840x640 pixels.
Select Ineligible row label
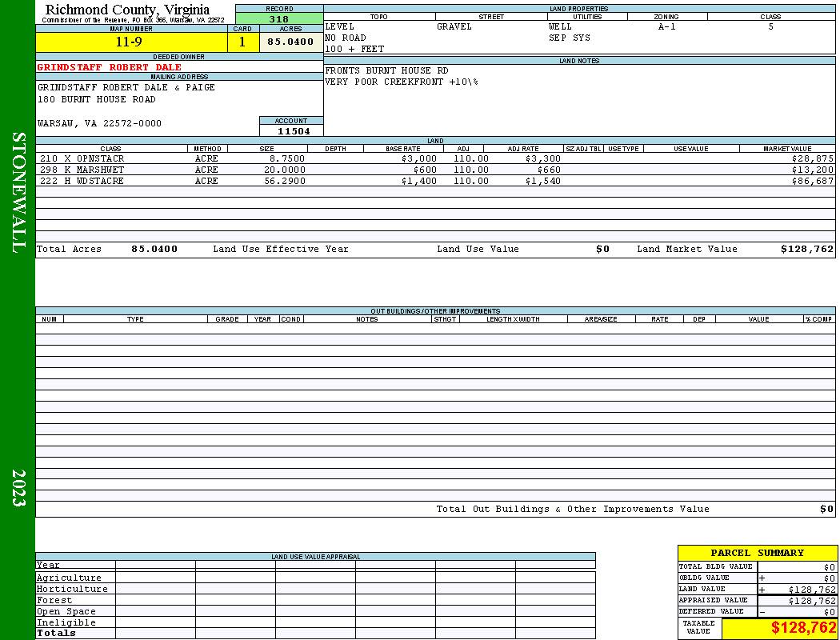tap(66, 623)
